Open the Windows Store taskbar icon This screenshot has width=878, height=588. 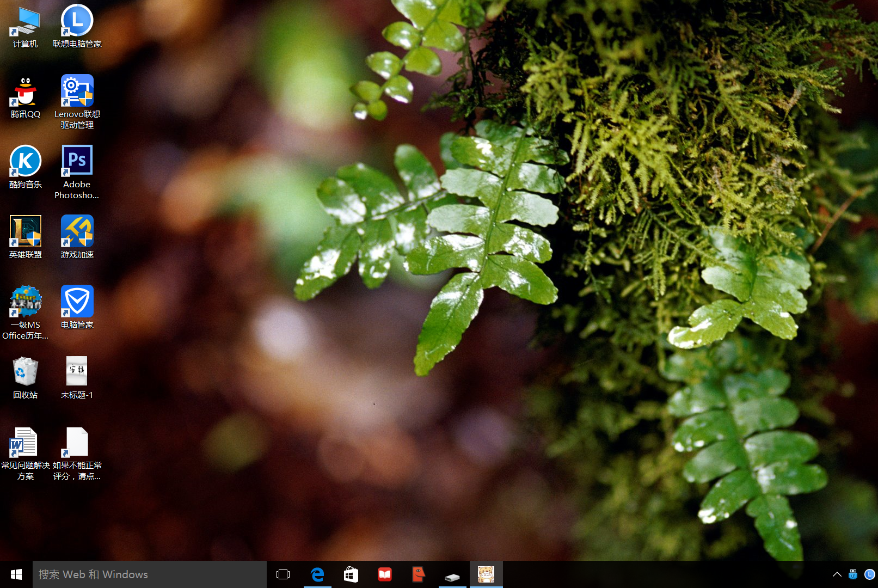[x=351, y=574]
